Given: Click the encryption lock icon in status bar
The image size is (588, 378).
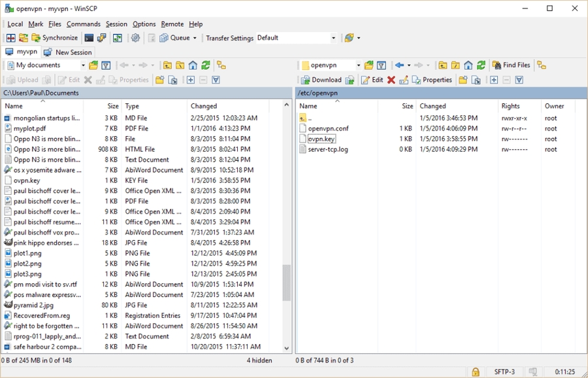Looking at the screenshot, I should coord(476,372).
